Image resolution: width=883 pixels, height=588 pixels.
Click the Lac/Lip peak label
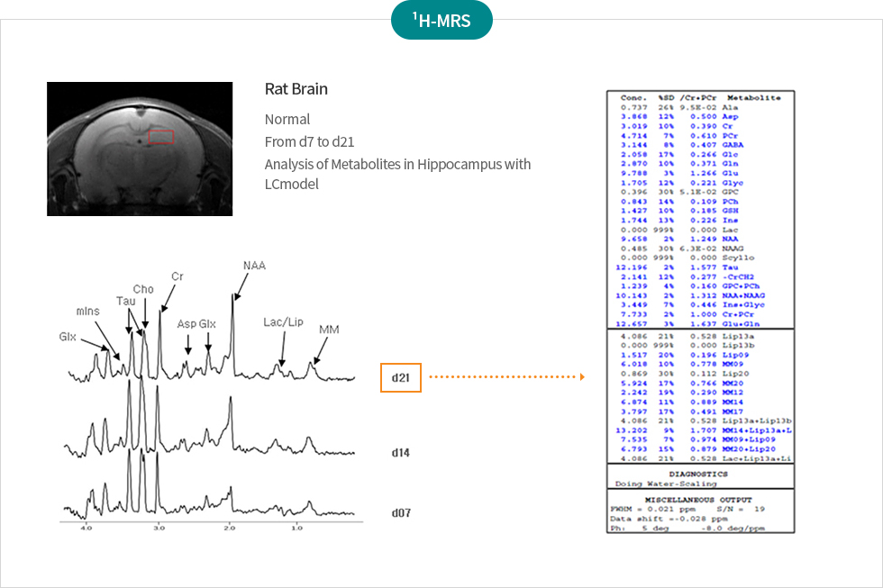point(280,321)
